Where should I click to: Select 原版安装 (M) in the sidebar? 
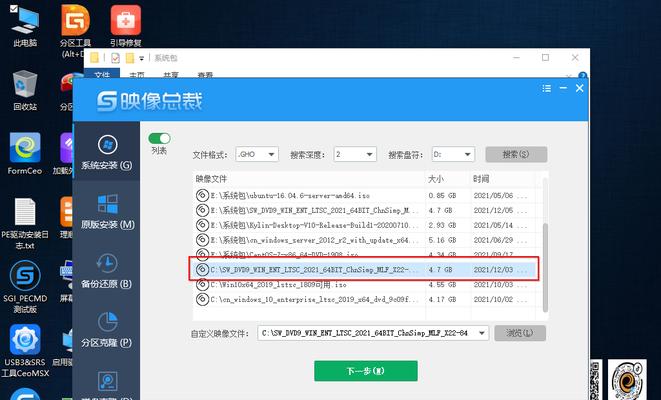click(107, 212)
